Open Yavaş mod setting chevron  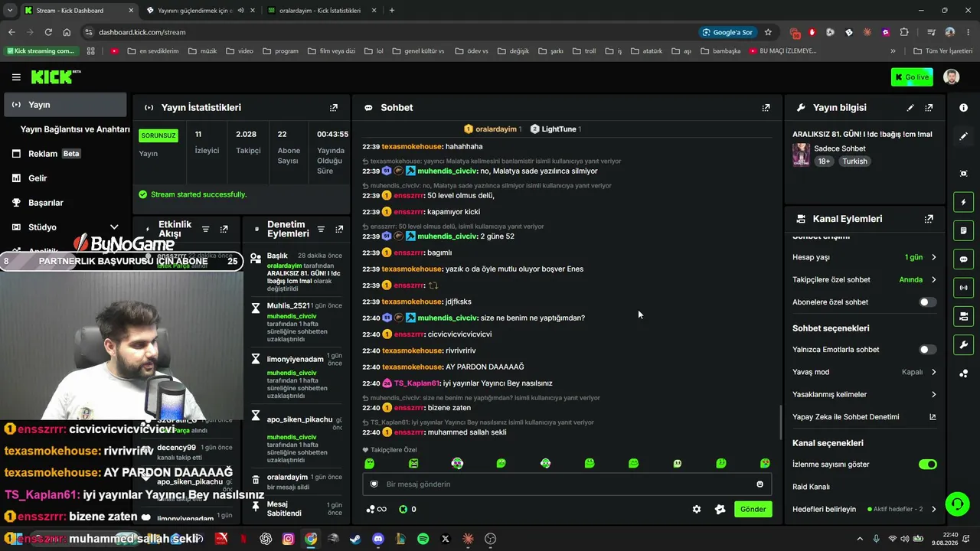[x=933, y=372]
